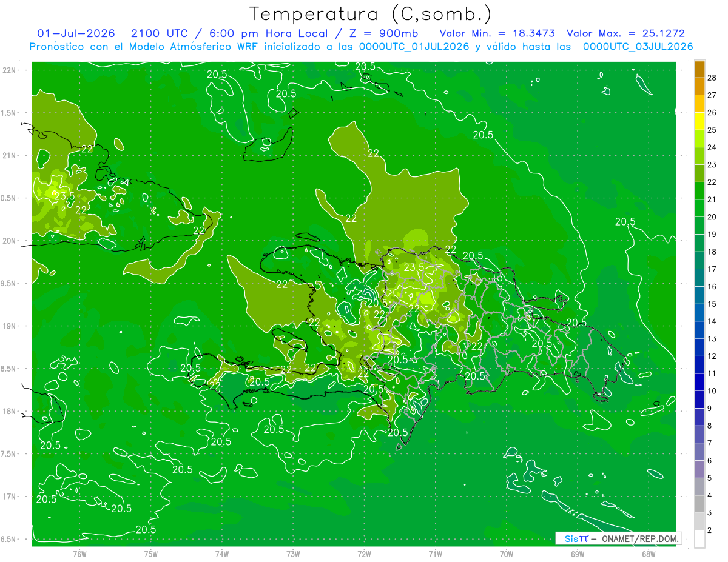Click the yellow legend band between 25 and 26
This screenshot has height=562, width=728.
point(699,121)
